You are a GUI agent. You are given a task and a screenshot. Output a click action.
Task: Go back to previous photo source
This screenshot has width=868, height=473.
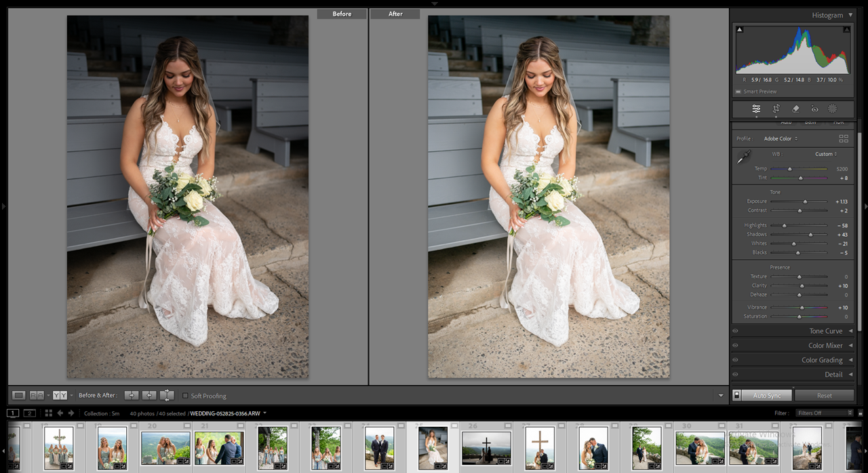click(60, 413)
